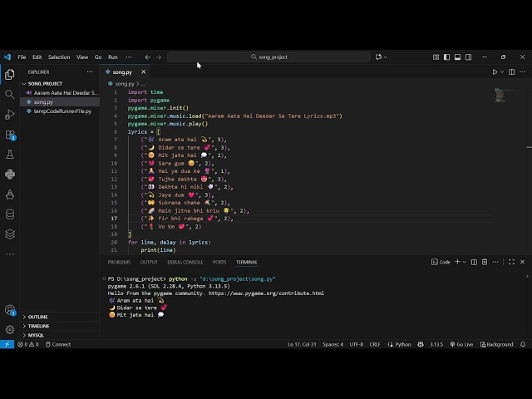Open the Accounts menu
This screenshot has height=399, width=532.
point(10,310)
